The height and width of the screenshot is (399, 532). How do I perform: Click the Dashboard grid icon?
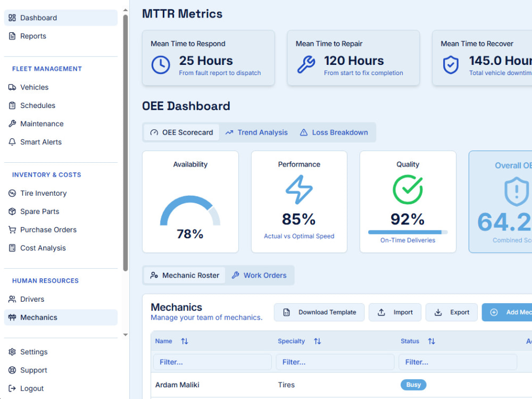pos(12,18)
